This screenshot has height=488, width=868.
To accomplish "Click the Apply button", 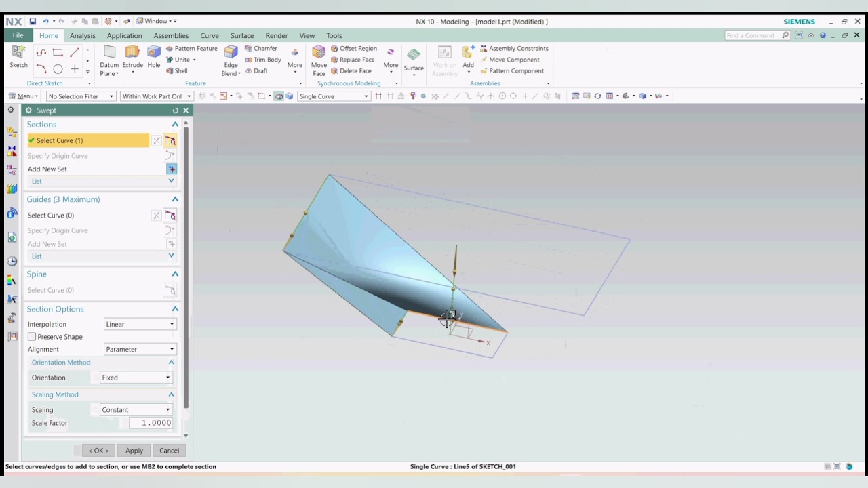I will coord(134,451).
